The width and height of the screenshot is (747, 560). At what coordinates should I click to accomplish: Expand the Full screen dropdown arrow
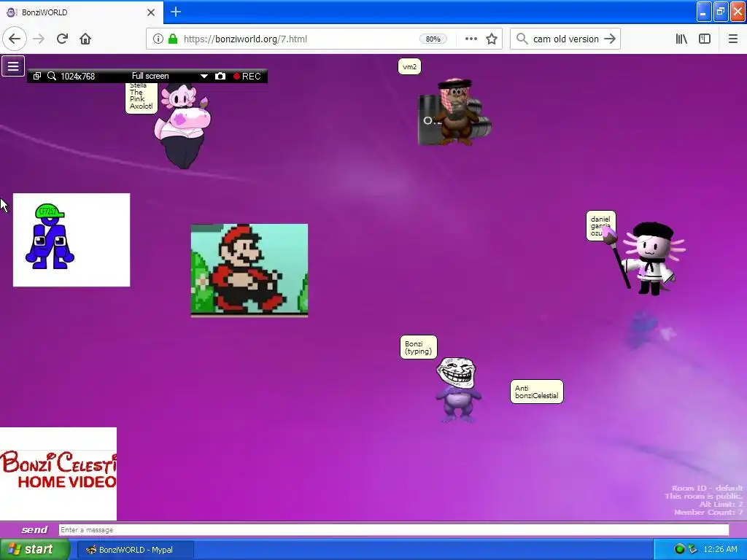tap(204, 76)
